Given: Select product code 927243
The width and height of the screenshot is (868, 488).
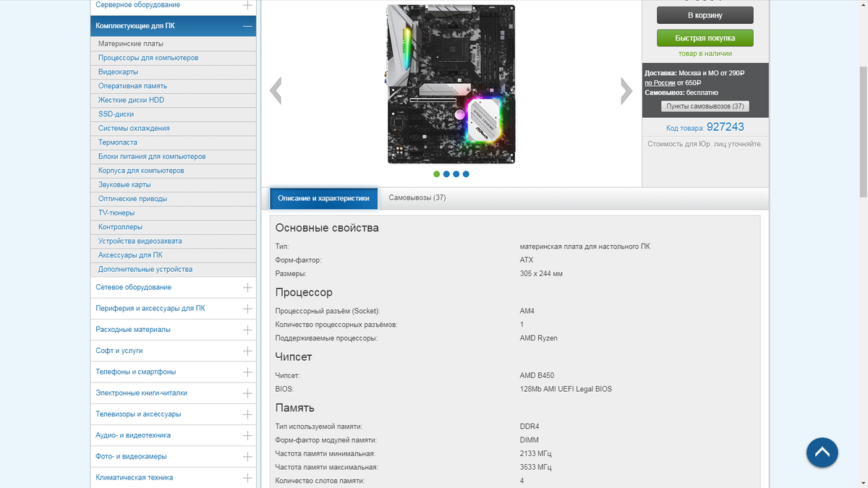Looking at the screenshot, I should (725, 127).
